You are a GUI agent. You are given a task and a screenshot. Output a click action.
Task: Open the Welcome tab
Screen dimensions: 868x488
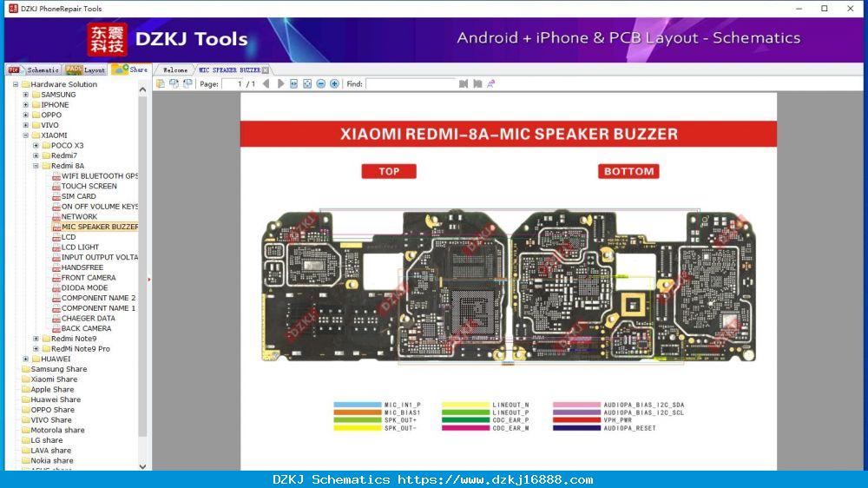(175, 70)
